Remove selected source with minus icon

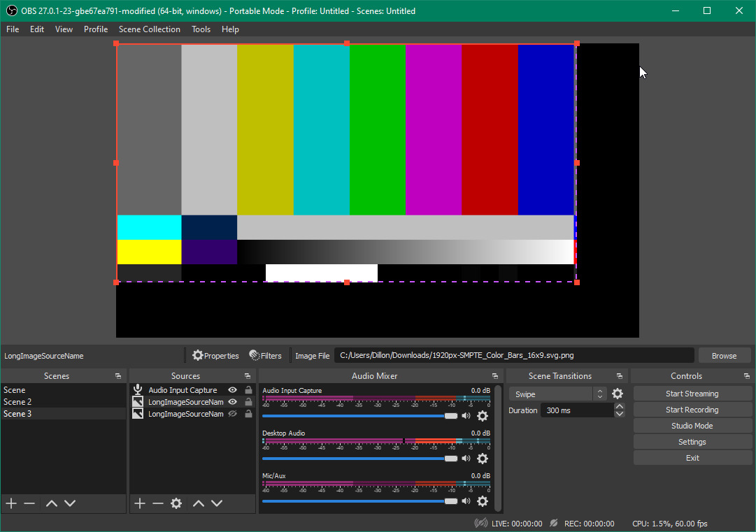click(157, 503)
